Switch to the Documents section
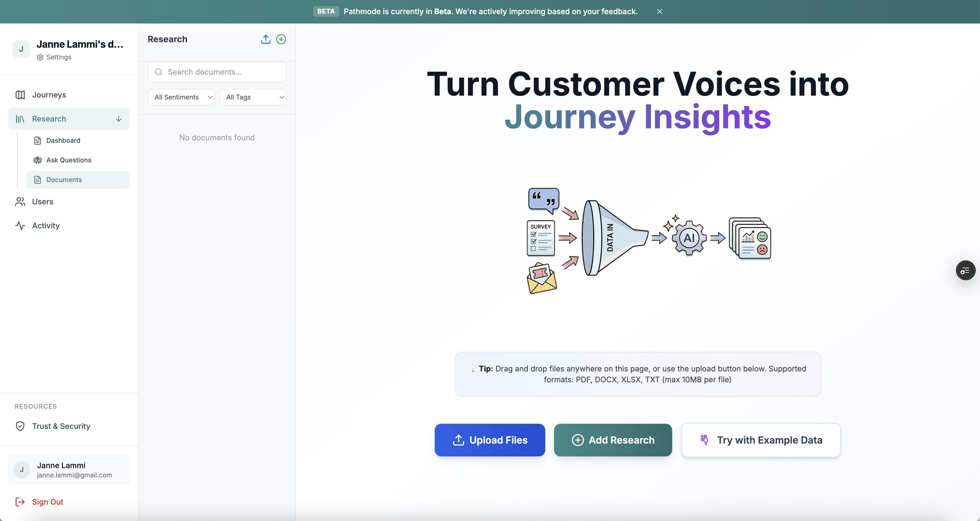This screenshot has height=521, width=980. tap(63, 180)
